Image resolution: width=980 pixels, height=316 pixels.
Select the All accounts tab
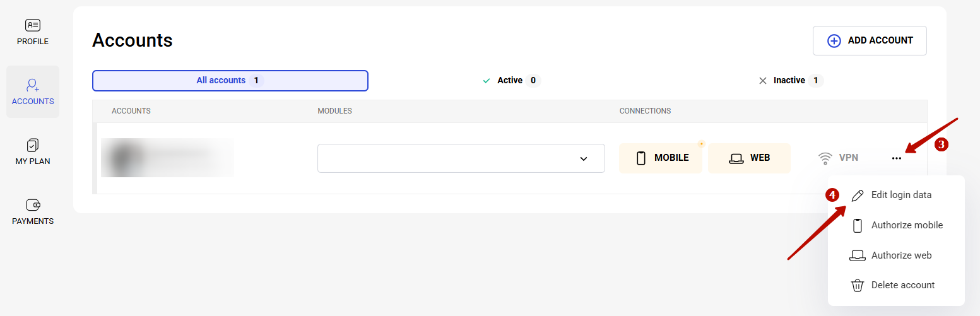[x=230, y=81]
